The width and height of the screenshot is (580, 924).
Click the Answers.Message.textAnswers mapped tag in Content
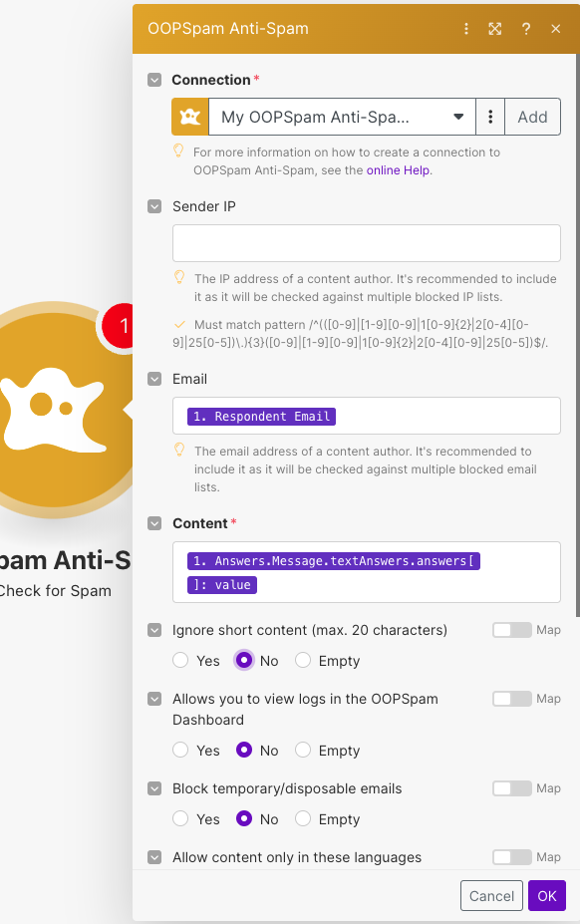click(x=334, y=573)
